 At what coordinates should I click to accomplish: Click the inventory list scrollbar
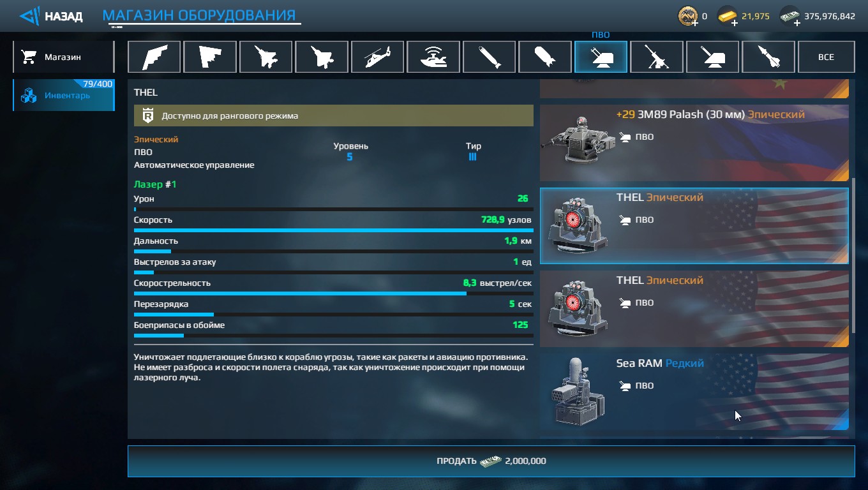click(853, 255)
